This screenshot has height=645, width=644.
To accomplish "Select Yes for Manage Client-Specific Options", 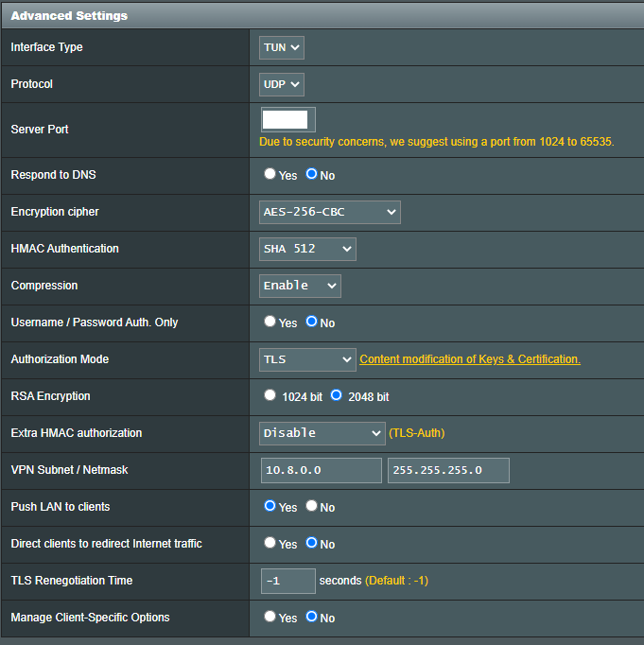I will point(270,617).
